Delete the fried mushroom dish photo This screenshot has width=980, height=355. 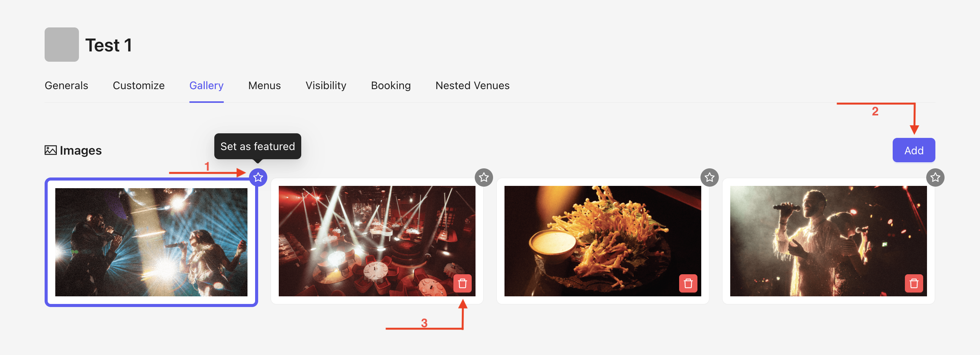tap(688, 283)
